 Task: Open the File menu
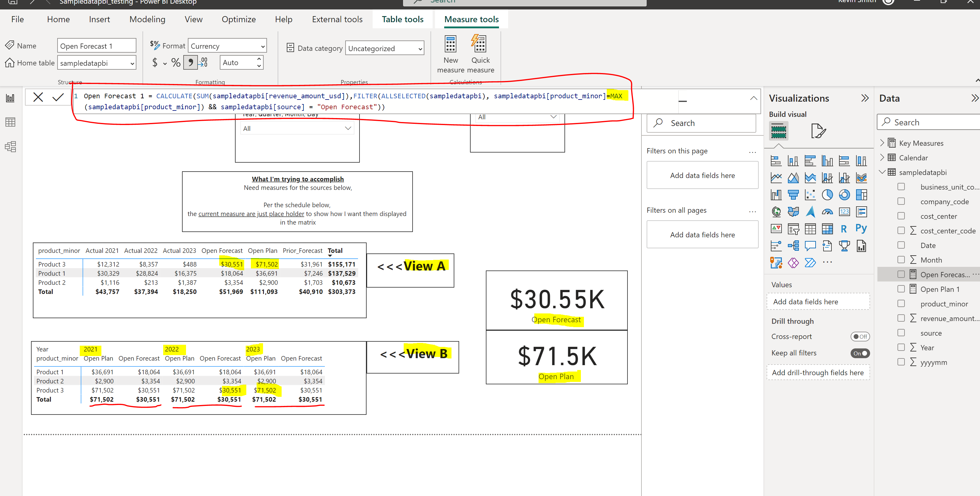(17, 19)
